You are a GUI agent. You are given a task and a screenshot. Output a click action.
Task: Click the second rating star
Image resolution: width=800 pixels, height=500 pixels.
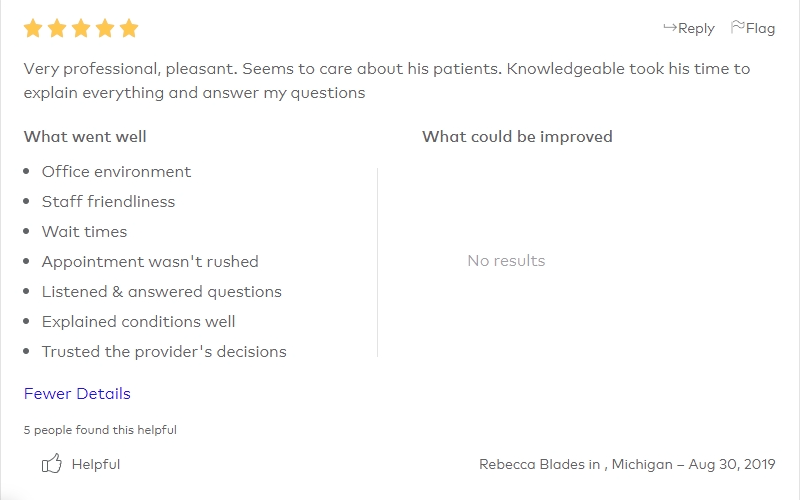point(57,28)
